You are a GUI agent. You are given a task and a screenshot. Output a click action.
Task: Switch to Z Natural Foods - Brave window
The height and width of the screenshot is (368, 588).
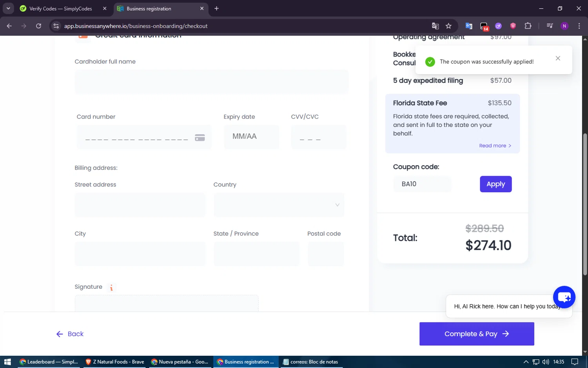114,362
